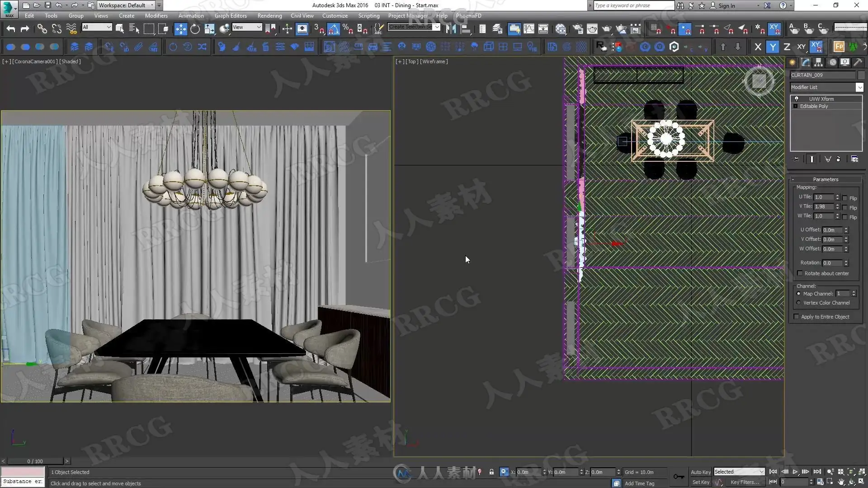Expand the Editable Poly stack entry

(x=795, y=106)
